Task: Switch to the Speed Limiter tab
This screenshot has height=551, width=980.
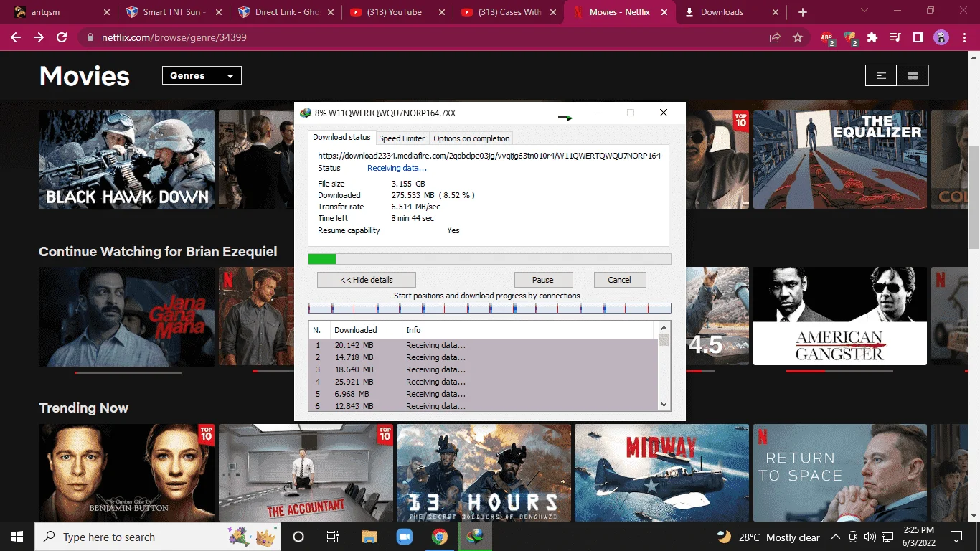Action: tap(402, 138)
